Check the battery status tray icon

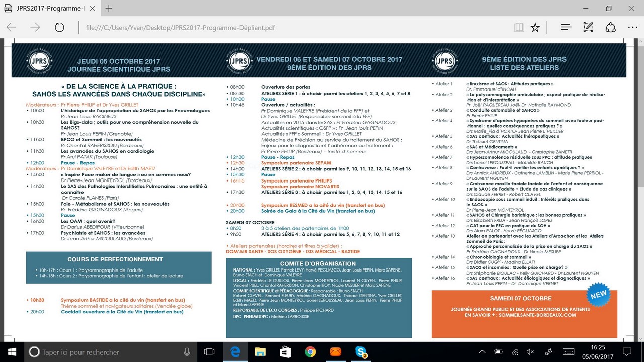499,352
